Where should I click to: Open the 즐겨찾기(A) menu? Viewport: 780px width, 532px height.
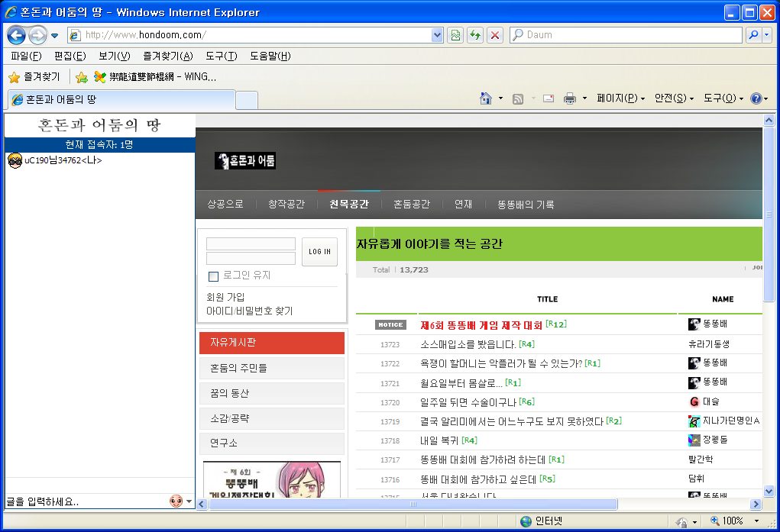coord(167,56)
